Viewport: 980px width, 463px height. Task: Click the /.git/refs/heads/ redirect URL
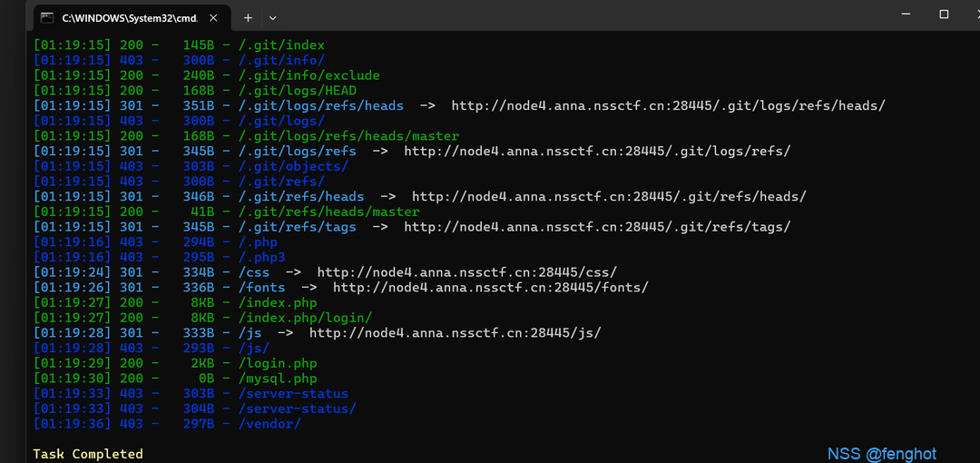coord(609,196)
